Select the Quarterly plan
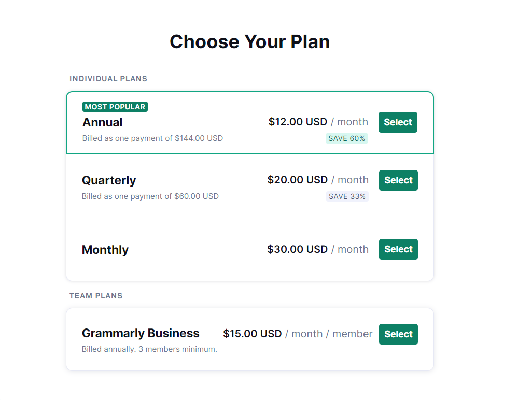The height and width of the screenshot is (400, 532). pyautogui.click(x=398, y=180)
